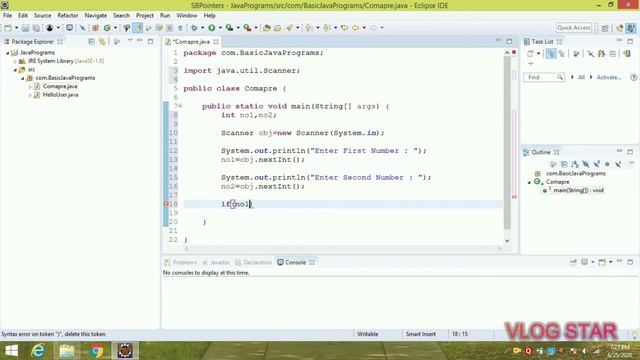Viewport: 640px width, 360px height.
Task: Open the Open Perspective icon
Action: point(605,28)
